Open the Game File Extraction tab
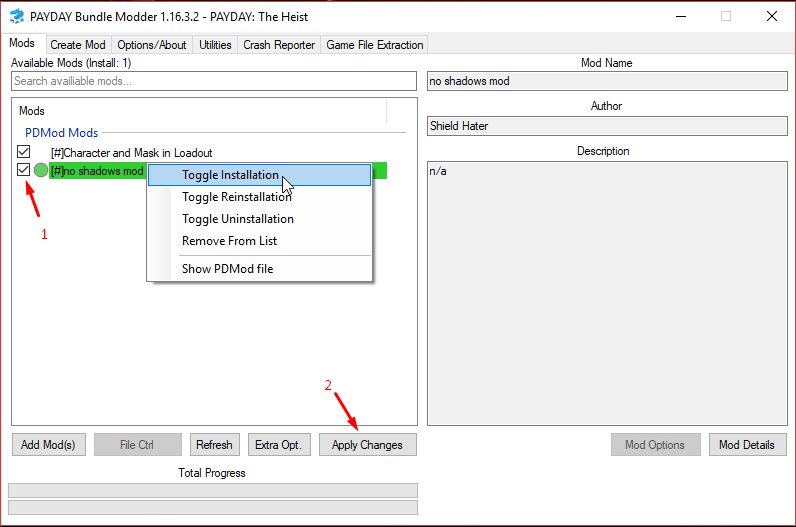The image size is (796, 527). (375, 45)
